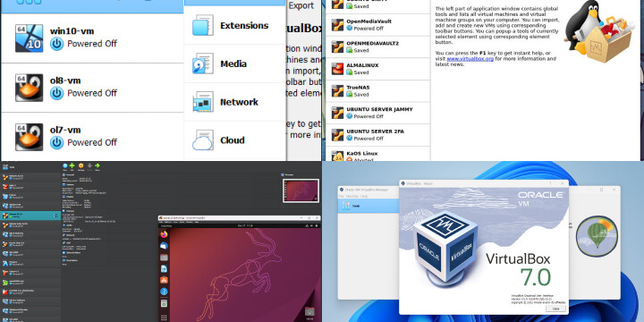Click the Media disk icon

[203, 64]
